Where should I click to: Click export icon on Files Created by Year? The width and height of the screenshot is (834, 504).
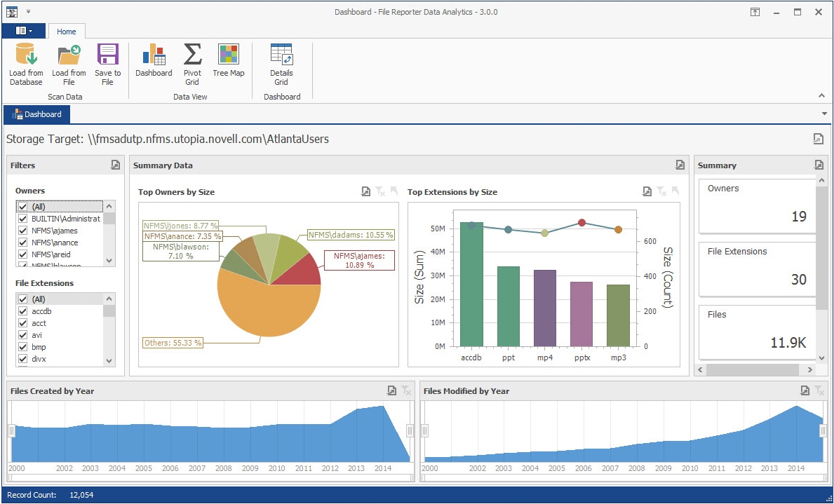click(391, 390)
